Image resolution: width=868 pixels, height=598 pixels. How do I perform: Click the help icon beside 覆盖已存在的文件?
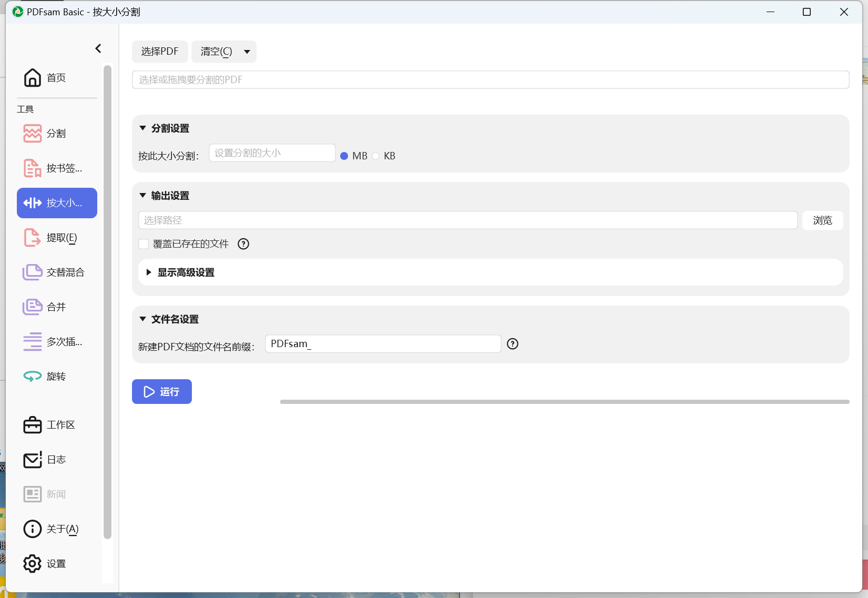click(243, 244)
